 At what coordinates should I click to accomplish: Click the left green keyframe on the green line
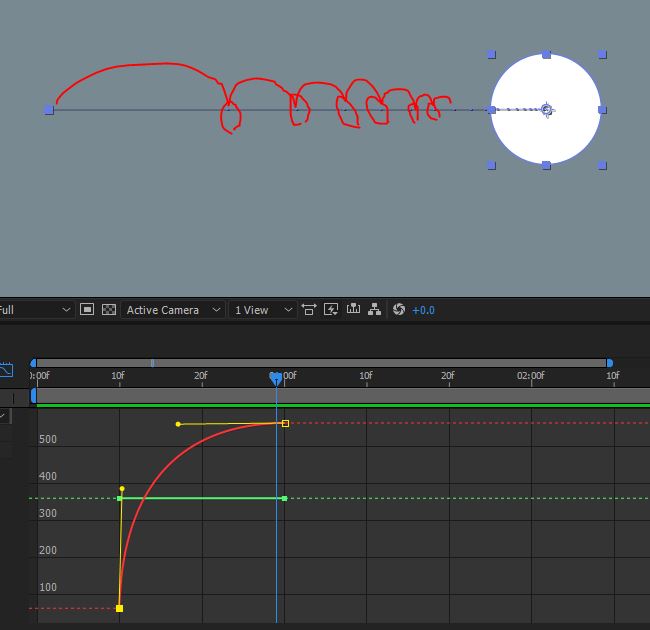click(119, 498)
